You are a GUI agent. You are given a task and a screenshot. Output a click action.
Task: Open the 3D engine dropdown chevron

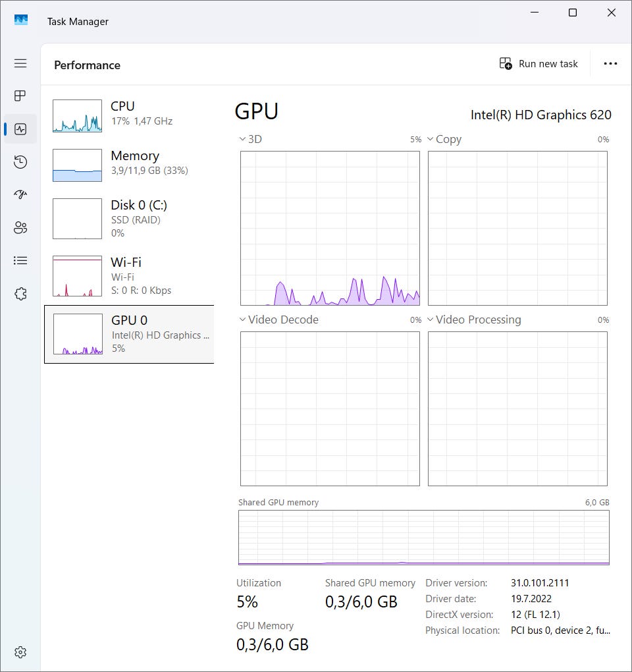tap(242, 139)
